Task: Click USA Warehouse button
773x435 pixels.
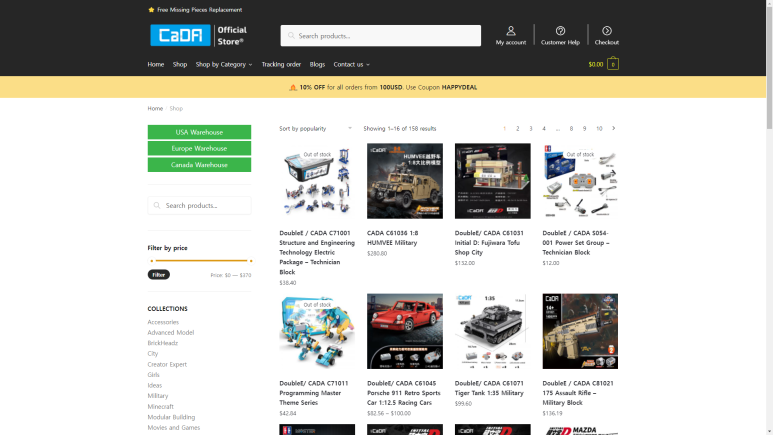Action: pyautogui.click(x=199, y=132)
